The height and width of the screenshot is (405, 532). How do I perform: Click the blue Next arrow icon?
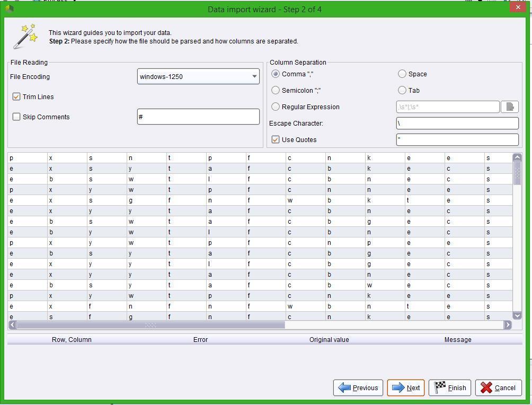tap(398, 388)
